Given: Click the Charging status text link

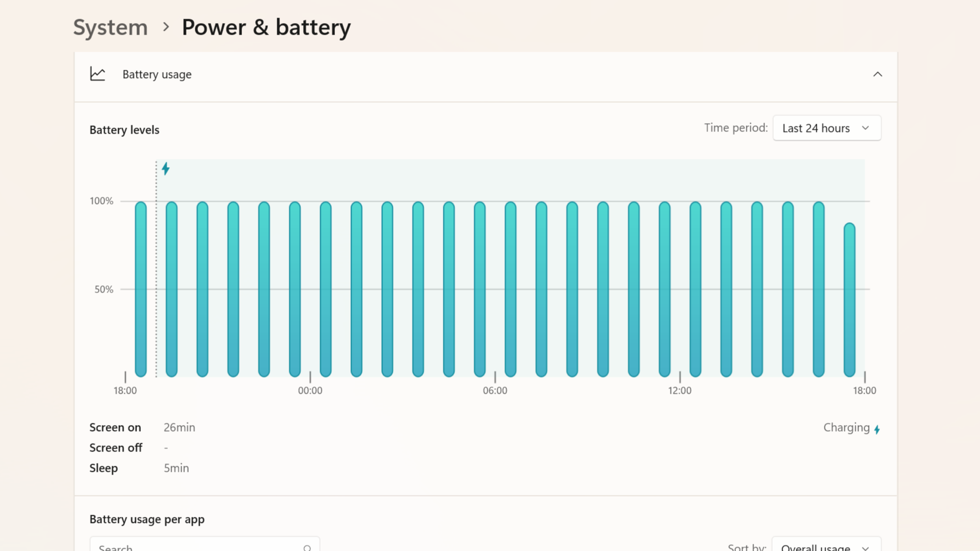Looking at the screenshot, I should coord(846,427).
